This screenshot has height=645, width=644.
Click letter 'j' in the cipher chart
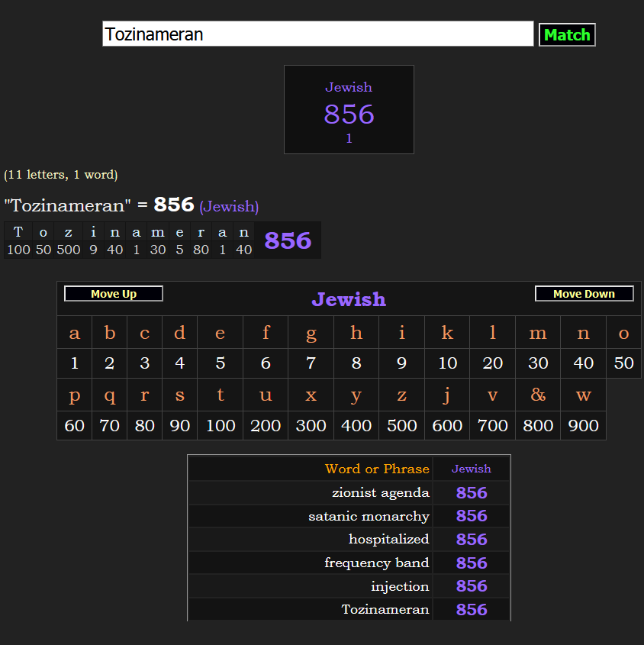coord(447,395)
